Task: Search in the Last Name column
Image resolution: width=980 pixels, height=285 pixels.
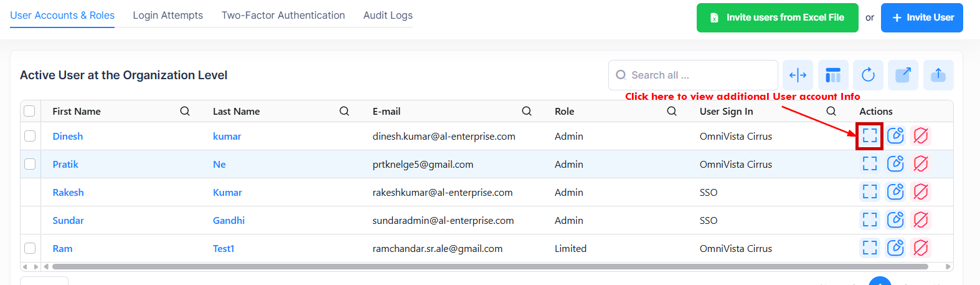Action: (344, 111)
